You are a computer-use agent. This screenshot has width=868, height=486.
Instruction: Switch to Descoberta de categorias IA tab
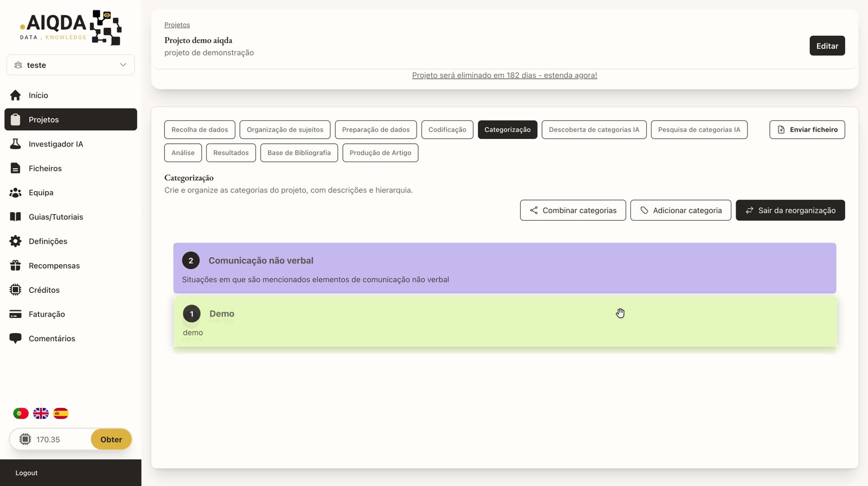coord(594,130)
